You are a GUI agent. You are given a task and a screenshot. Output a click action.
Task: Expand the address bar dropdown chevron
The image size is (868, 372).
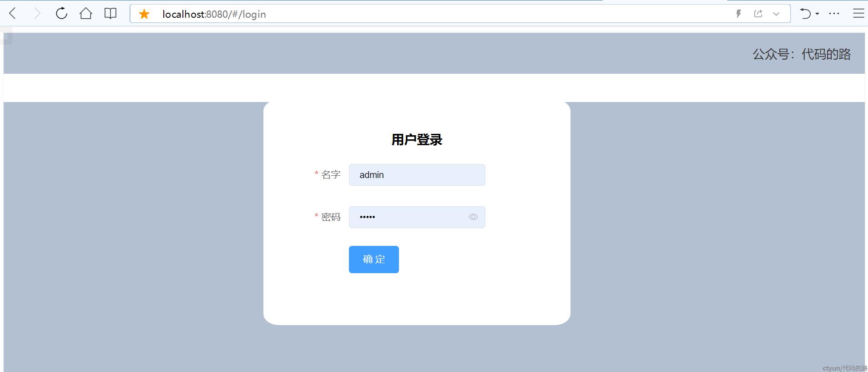pyautogui.click(x=776, y=14)
